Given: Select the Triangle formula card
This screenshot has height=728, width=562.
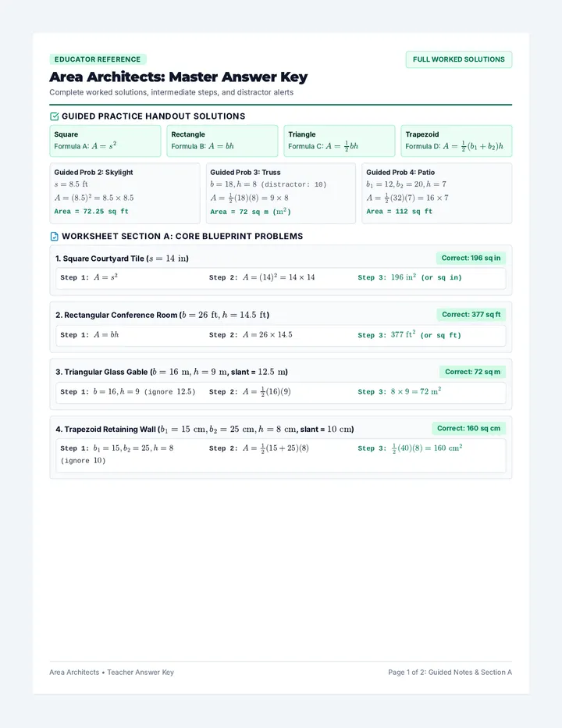Looking at the screenshot, I should click(x=340, y=141).
